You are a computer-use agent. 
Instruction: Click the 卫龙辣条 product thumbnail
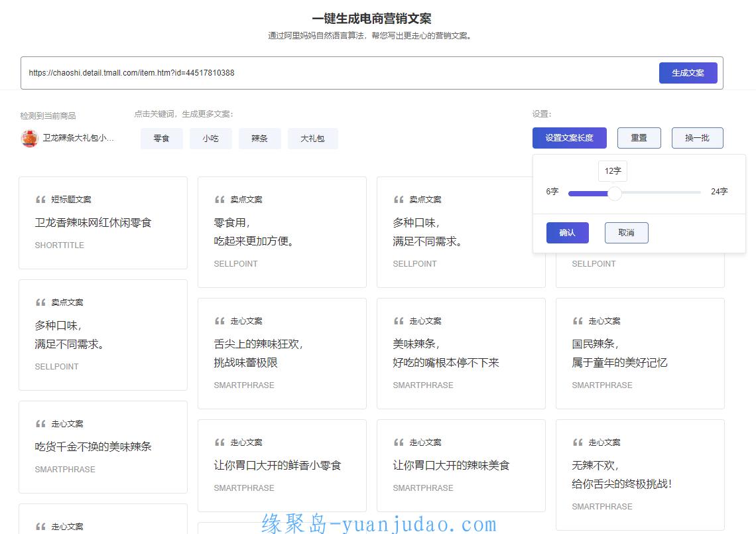[x=29, y=139]
